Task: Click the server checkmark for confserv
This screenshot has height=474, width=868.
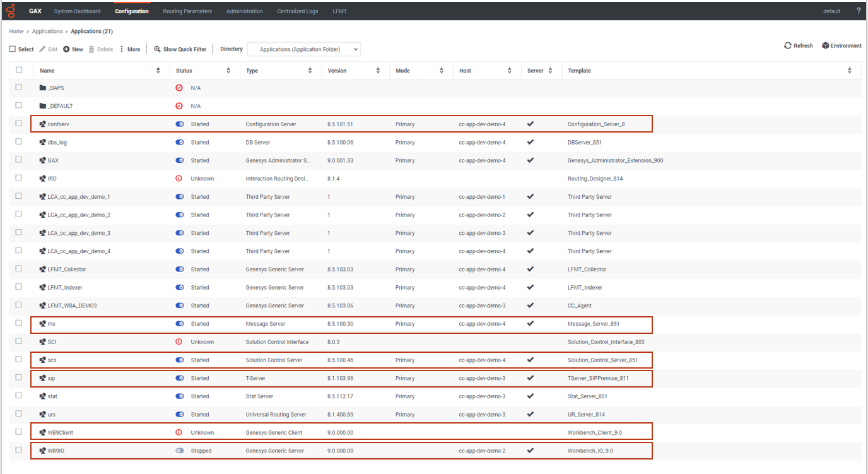Action: (x=531, y=124)
